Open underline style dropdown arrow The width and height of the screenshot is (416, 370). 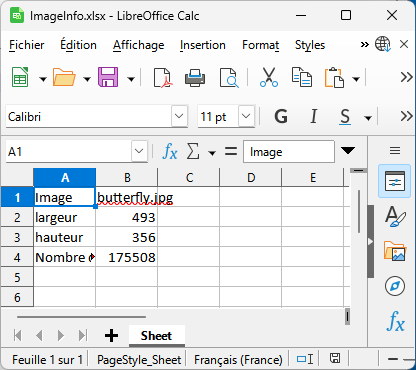(368, 118)
